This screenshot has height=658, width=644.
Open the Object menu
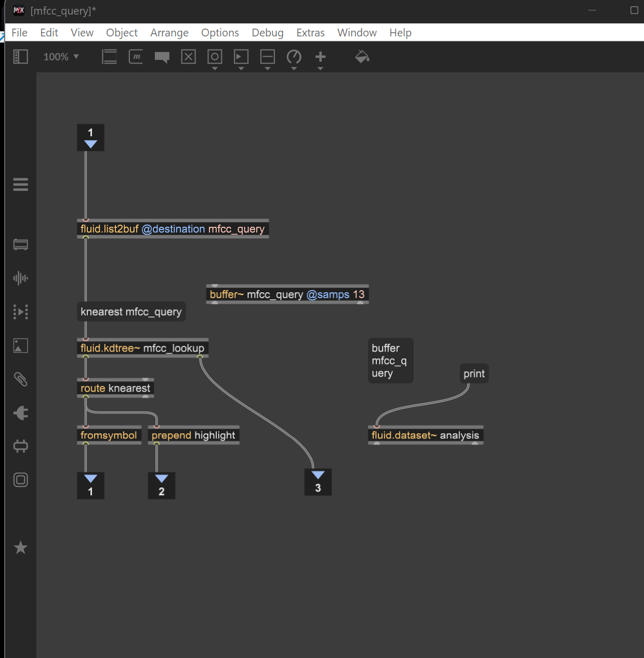pos(122,33)
